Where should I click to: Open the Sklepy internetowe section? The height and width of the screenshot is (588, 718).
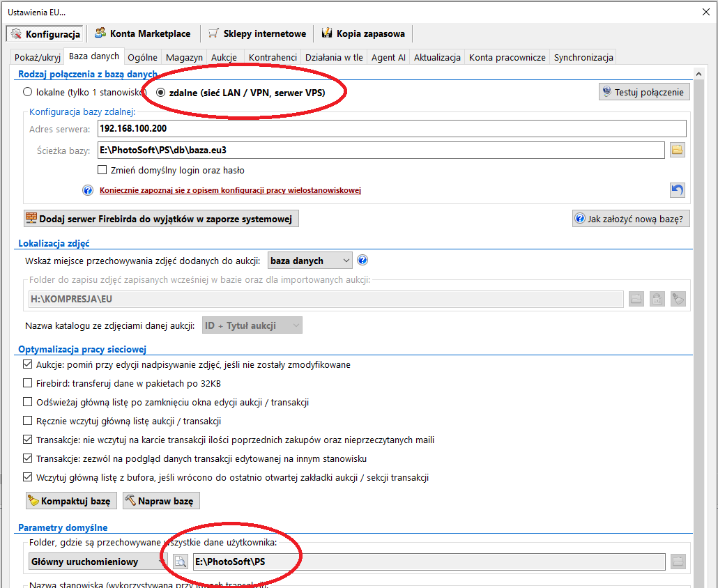coord(257,33)
